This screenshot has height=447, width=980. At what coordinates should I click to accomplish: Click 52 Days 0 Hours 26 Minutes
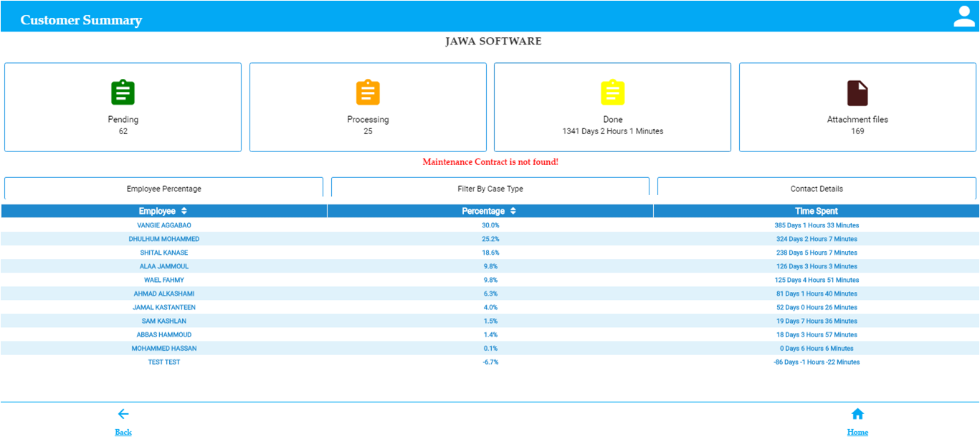(x=817, y=307)
